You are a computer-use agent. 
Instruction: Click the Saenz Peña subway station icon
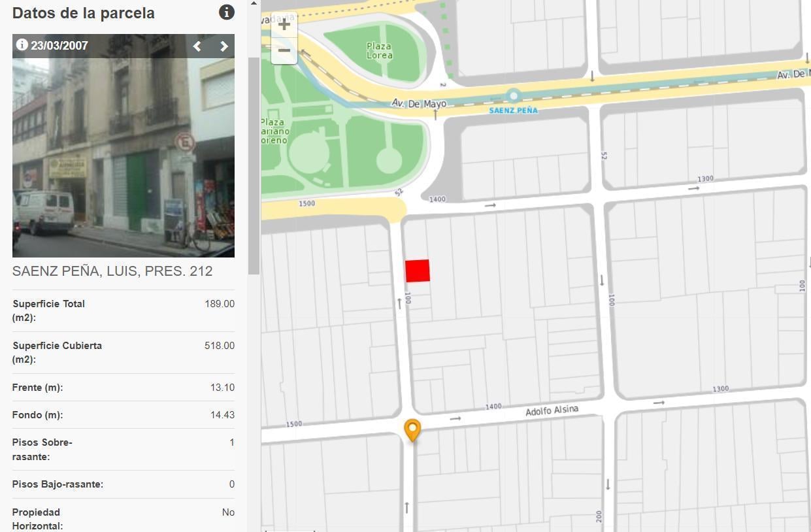tap(514, 97)
